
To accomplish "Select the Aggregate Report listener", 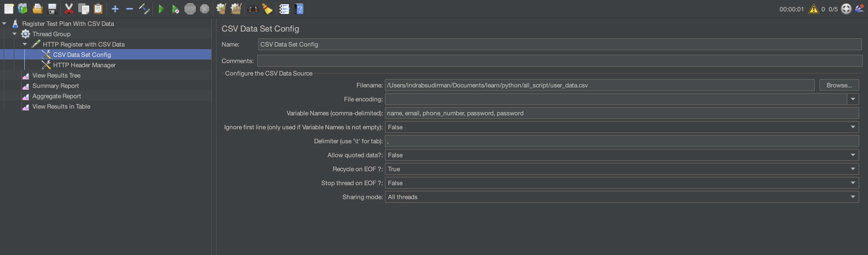I will tap(56, 96).
